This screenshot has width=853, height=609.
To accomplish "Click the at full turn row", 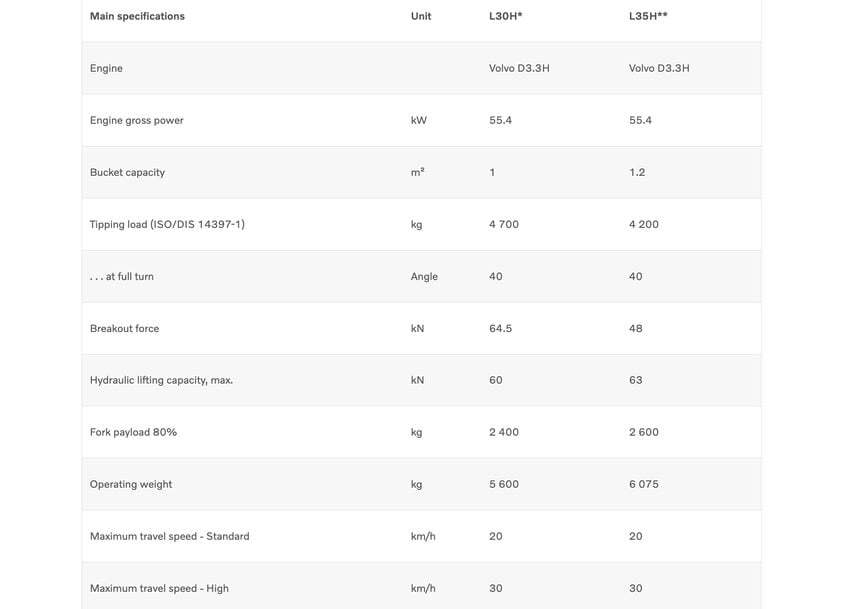I will pyautogui.click(x=421, y=276).
